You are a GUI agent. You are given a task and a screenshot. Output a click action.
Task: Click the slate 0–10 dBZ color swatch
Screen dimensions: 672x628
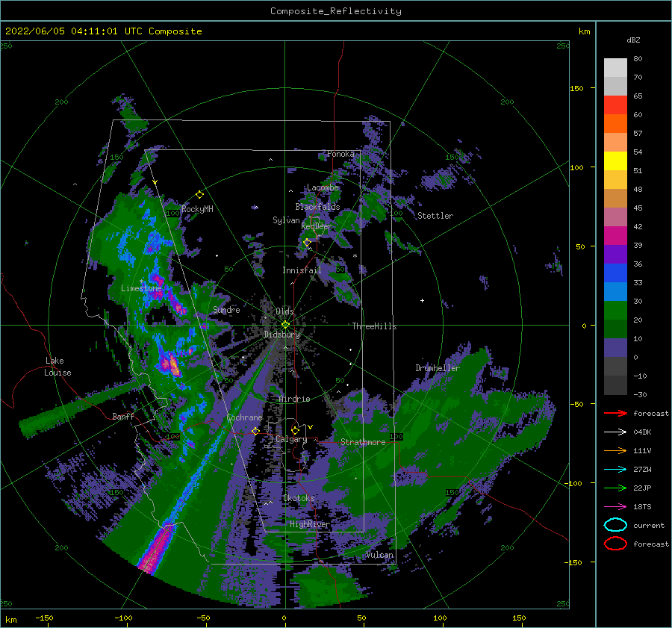615,348
